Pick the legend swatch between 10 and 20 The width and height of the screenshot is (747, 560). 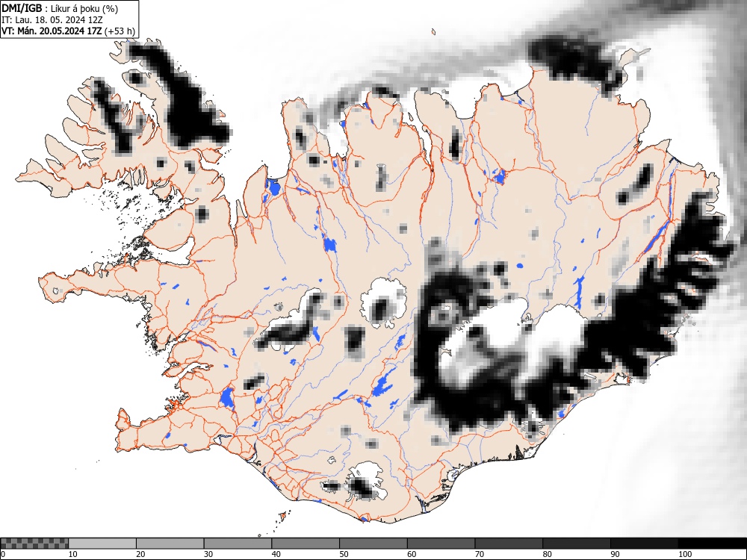pos(102,544)
